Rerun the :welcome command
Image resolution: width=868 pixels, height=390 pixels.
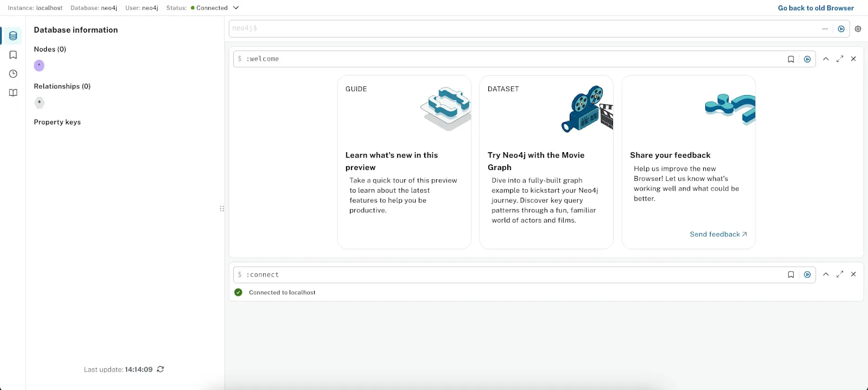pyautogui.click(x=807, y=59)
